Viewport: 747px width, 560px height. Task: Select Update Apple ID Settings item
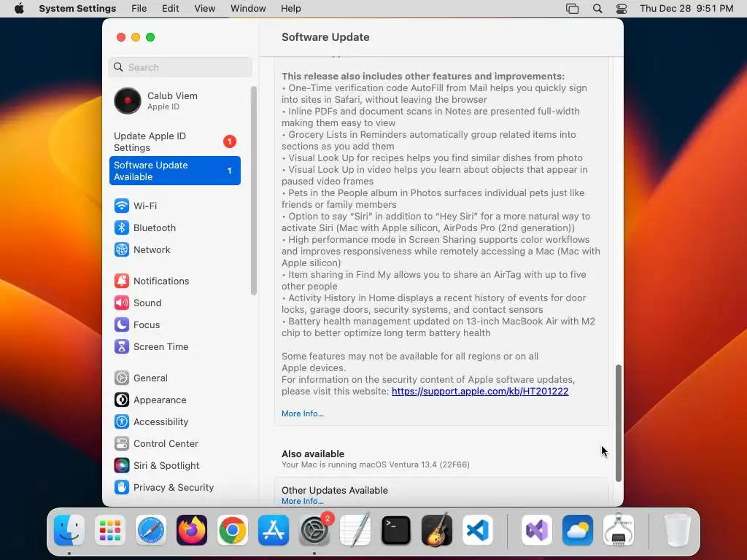[175, 141]
